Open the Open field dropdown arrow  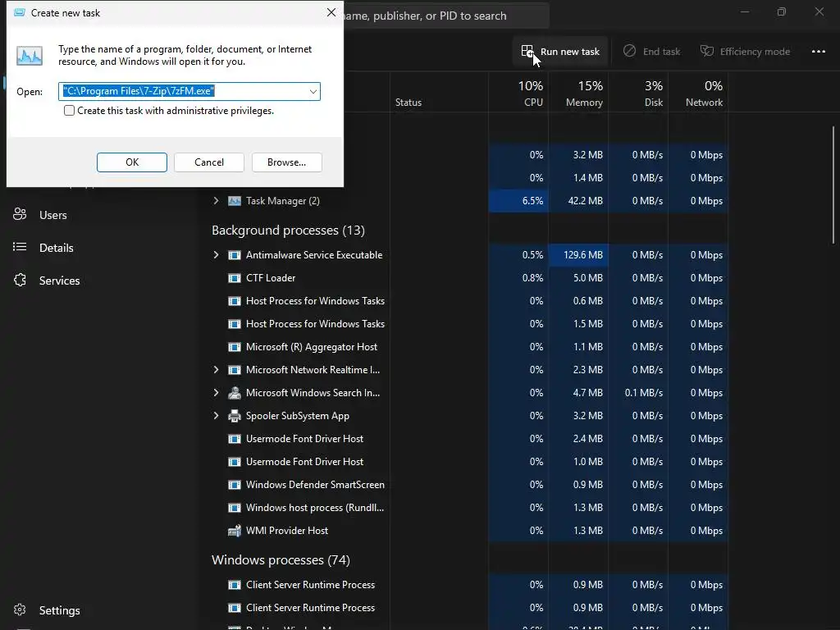tap(313, 92)
